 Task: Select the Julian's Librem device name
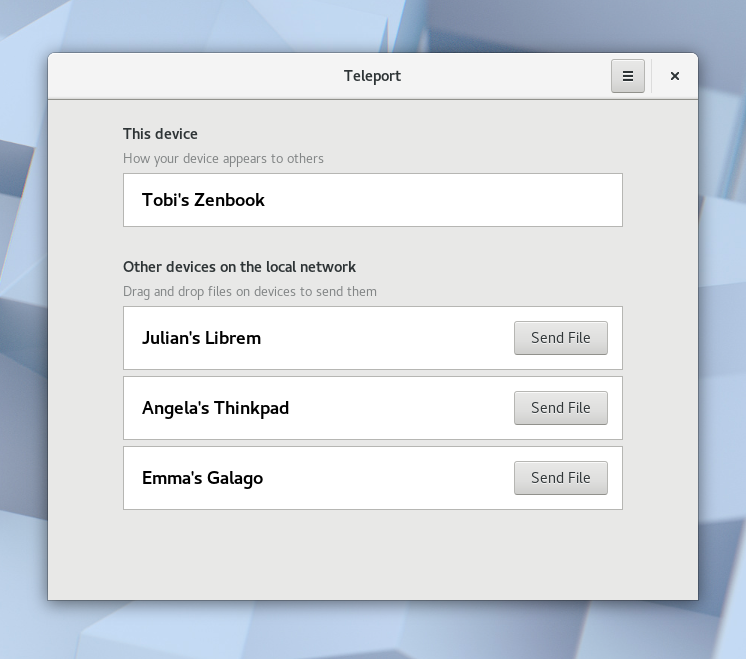tap(201, 338)
